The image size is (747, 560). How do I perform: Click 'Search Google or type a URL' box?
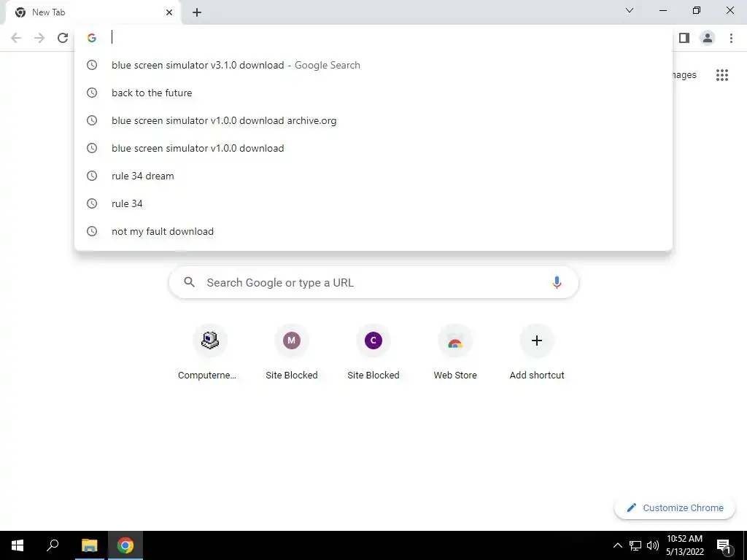coord(373,282)
